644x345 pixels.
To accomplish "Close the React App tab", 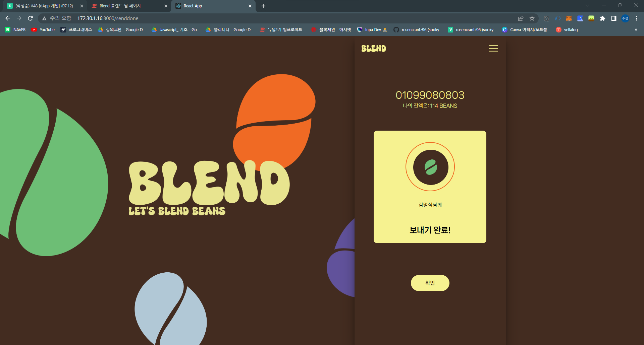I will [x=250, y=6].
